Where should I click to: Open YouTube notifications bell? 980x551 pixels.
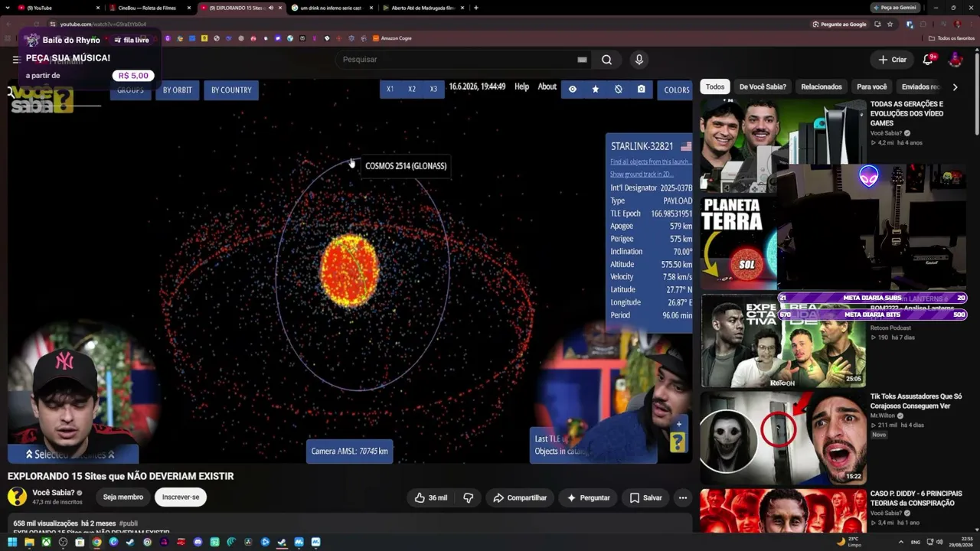(x=928, y=60)
